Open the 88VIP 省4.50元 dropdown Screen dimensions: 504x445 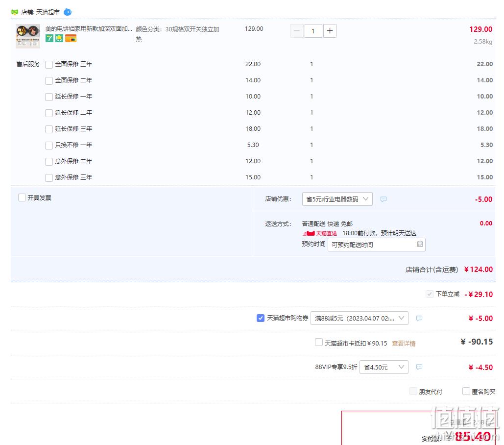[384, 367]
